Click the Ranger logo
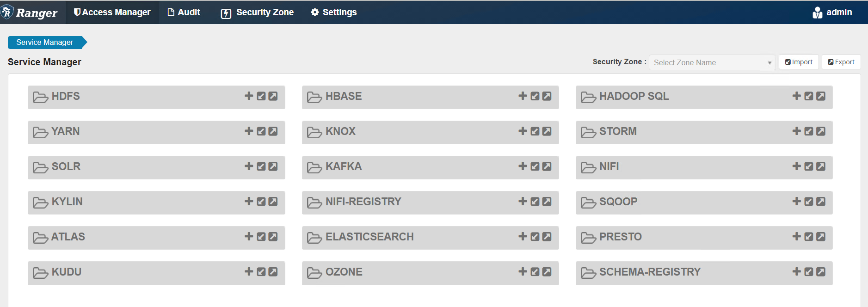 [30, 12]
